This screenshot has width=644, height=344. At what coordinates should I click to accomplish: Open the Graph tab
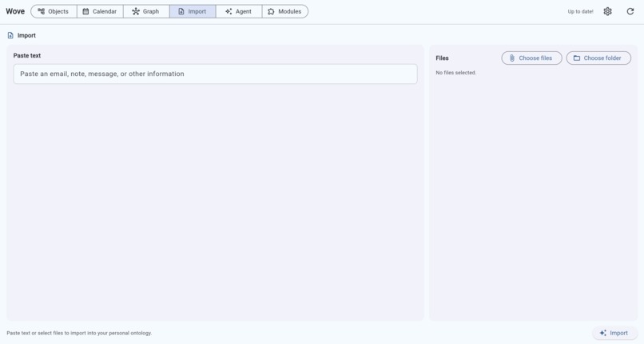click(146, 11)
